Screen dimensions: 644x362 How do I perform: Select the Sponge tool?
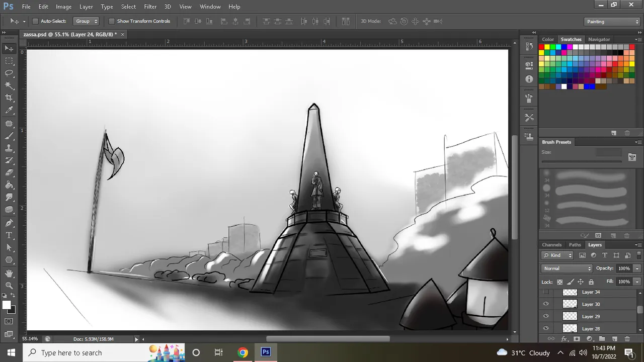[9, 210]
